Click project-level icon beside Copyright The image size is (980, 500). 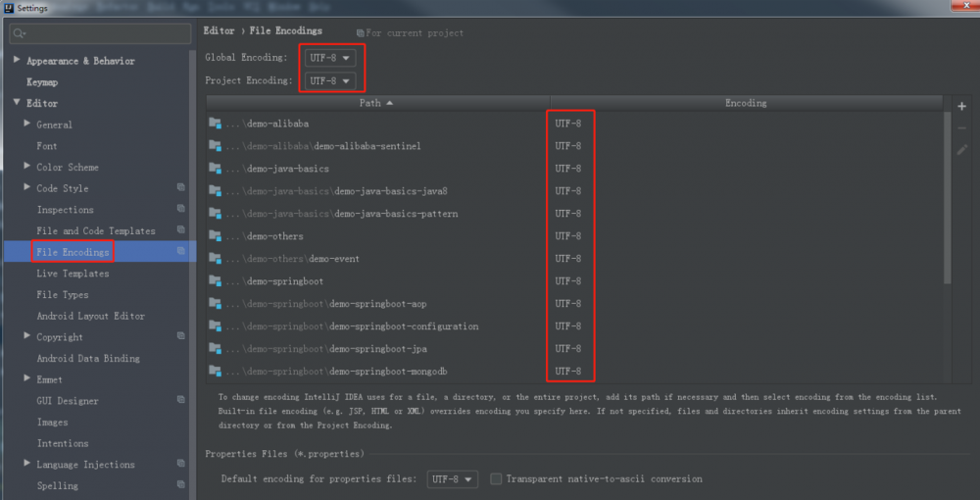pos(180,335)
